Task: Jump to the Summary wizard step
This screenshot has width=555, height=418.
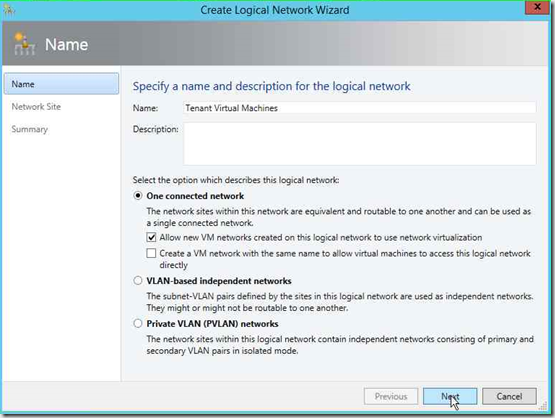Action: pos(30,129)
